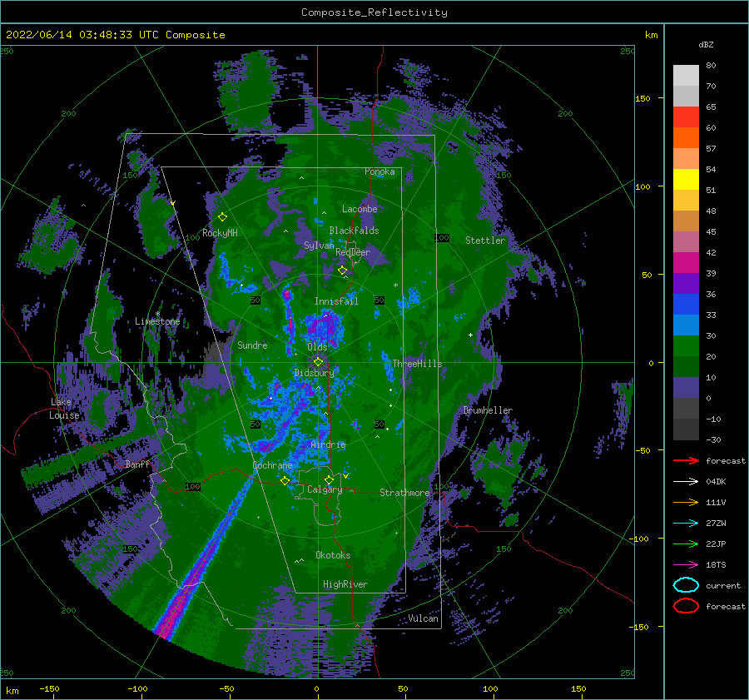Click the dBZ legend heading

706,44
